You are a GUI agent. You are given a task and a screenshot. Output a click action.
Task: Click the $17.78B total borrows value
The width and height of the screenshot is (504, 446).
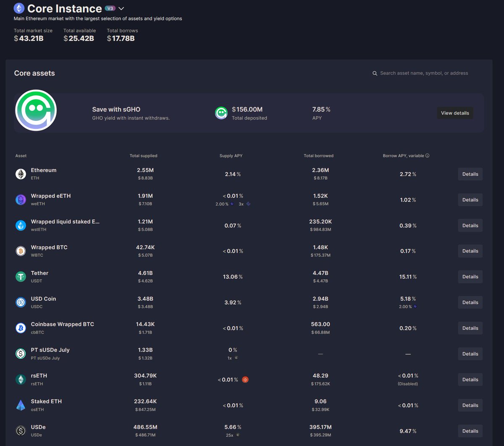(121, 38)
